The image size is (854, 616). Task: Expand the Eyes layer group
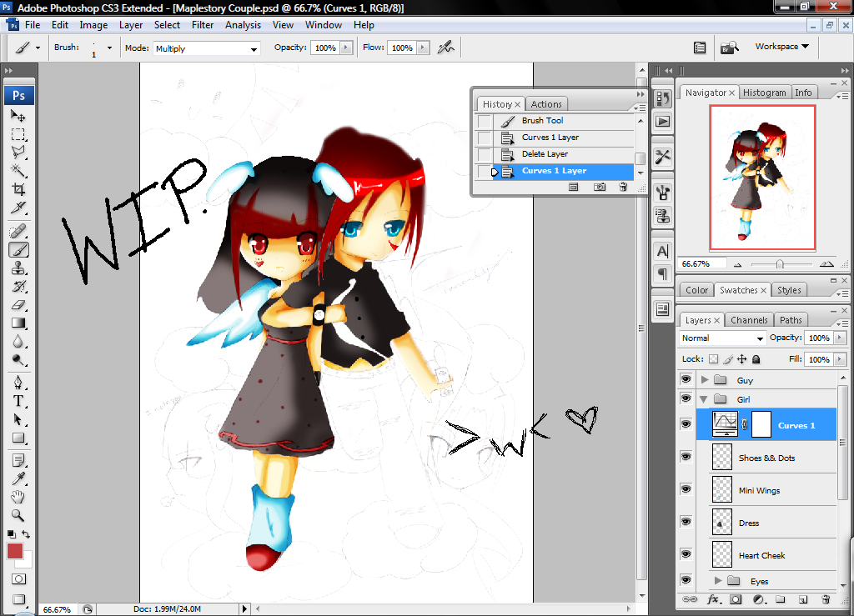click(x=718, y=581)
